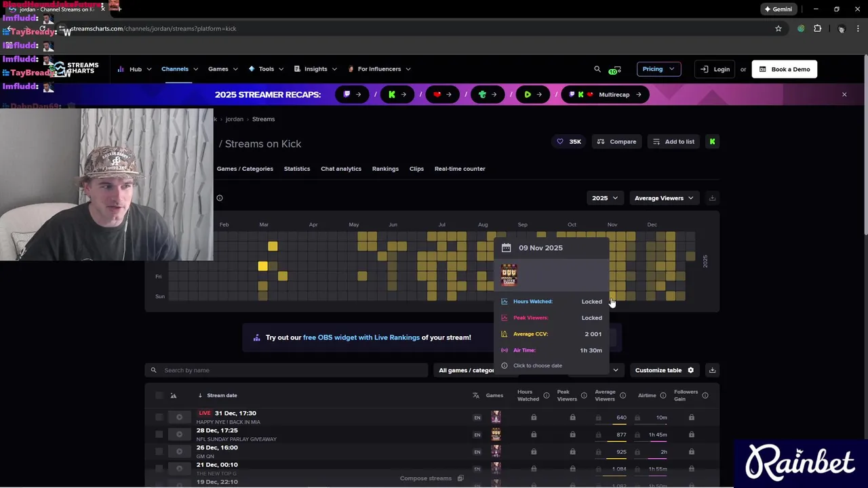The height and width of the screenshot is (488, 868).
Task: Switch to the Rankings tab
Action: pos(385,169)
